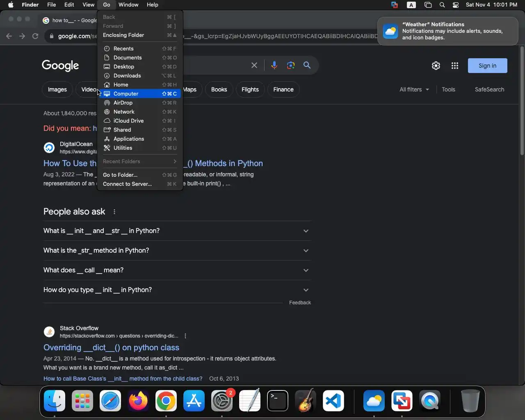Click the Google search magnifier button
The width and height of the screenshot is (525, 420).
pyautogui.click(x=307, y=65)
